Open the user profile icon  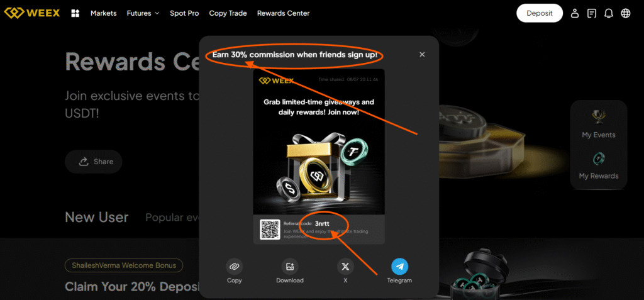(x=575, y=13)
